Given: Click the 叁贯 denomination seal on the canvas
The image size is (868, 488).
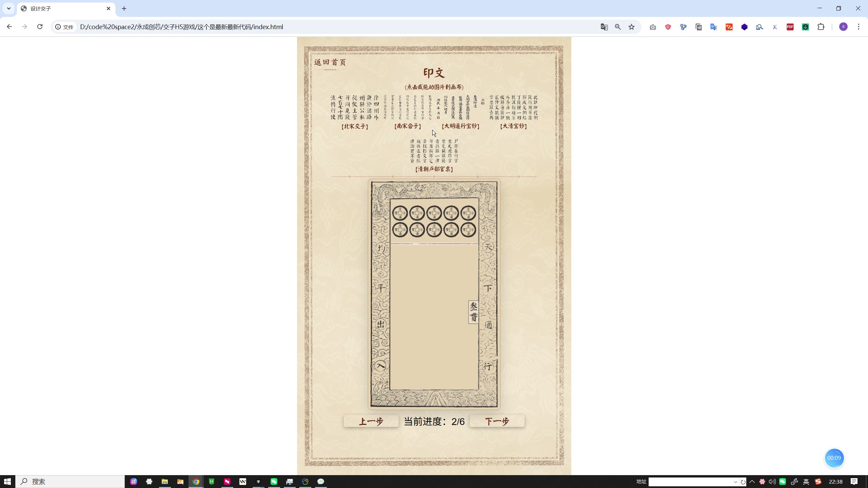Looking at the screenshot, I should pos(473,312).
